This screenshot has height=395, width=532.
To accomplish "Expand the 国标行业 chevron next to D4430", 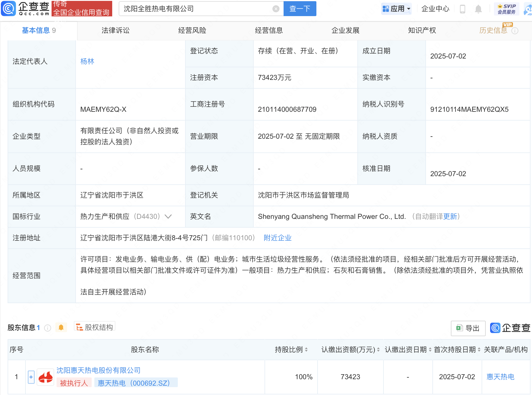I will [168, 217].
